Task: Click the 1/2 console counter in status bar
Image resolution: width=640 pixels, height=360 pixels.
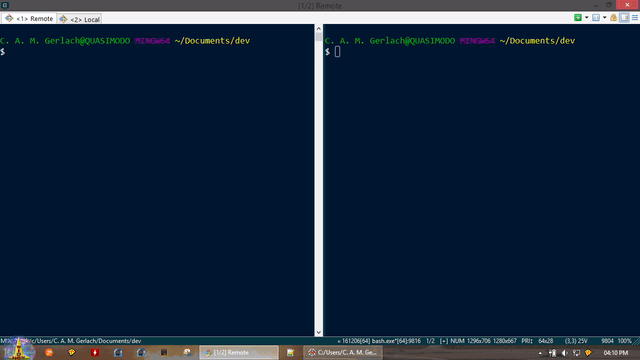Action: [x=430, y=341]
